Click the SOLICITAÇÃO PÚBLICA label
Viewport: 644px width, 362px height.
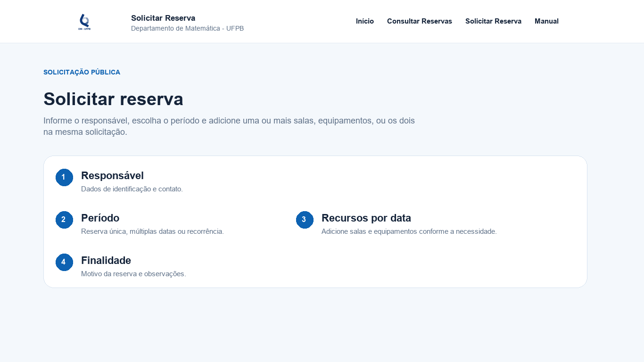point(82,72)
